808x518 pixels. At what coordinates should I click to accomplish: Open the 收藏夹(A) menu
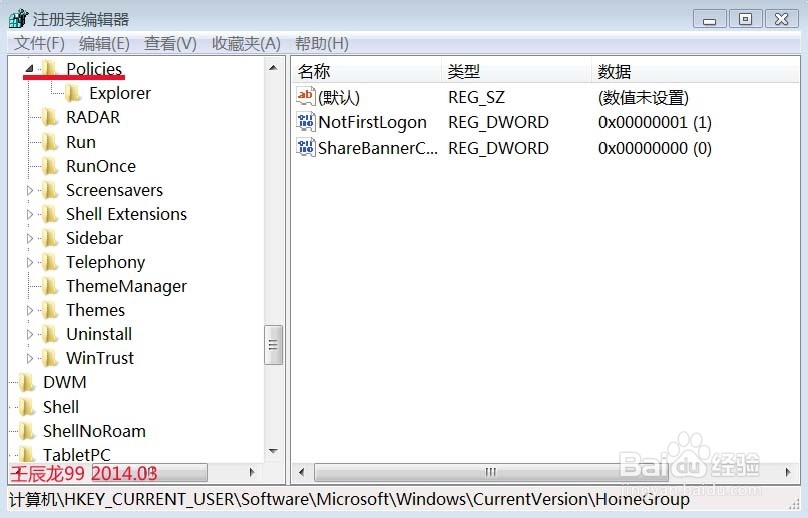[246, 43]
